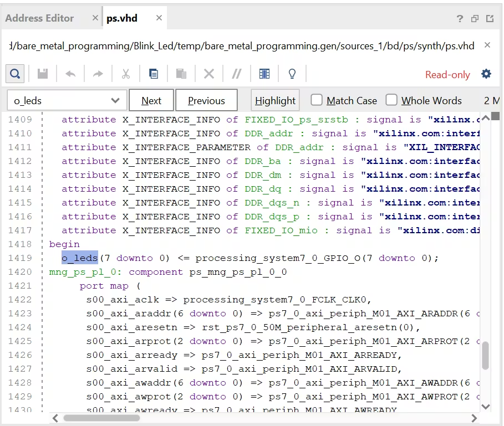Go to Previous search match

click(x=207, y=100)
